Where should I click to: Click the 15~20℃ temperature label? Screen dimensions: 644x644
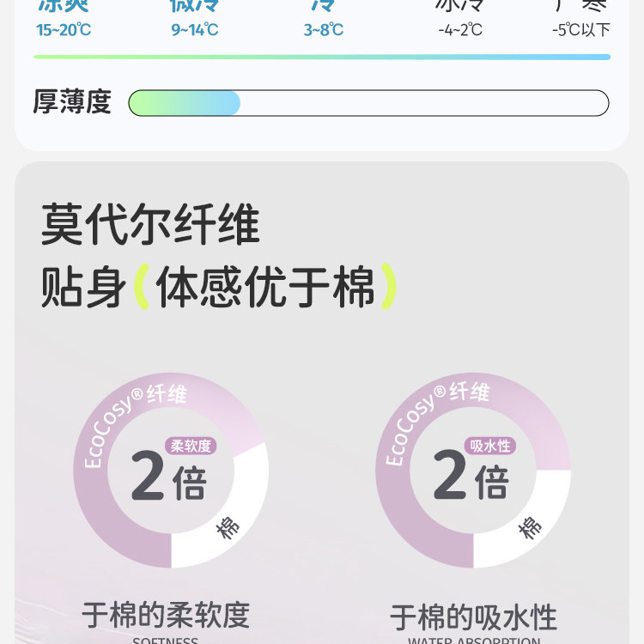point(64,30)
